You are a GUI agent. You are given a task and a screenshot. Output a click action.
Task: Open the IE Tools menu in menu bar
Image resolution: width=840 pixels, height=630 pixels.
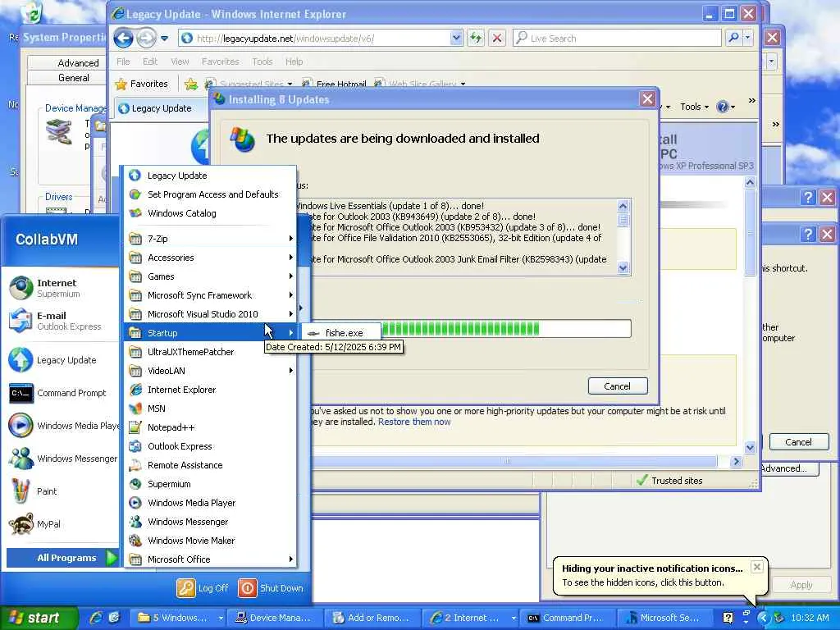tap(262, 62)
